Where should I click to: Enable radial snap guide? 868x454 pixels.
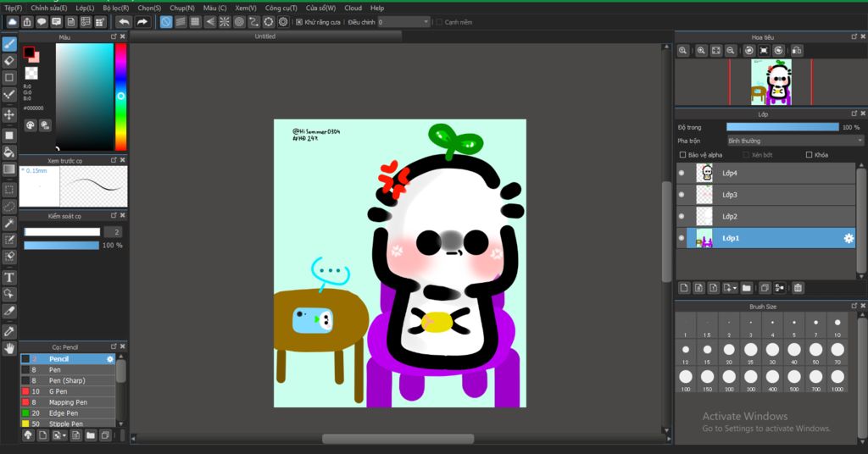coord(224,22)
